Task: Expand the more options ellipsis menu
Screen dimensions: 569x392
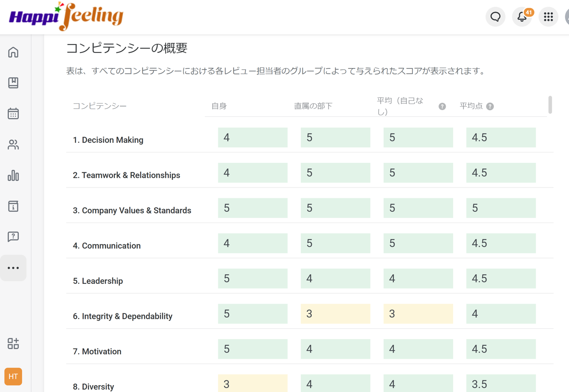Action: coord(13,268)
